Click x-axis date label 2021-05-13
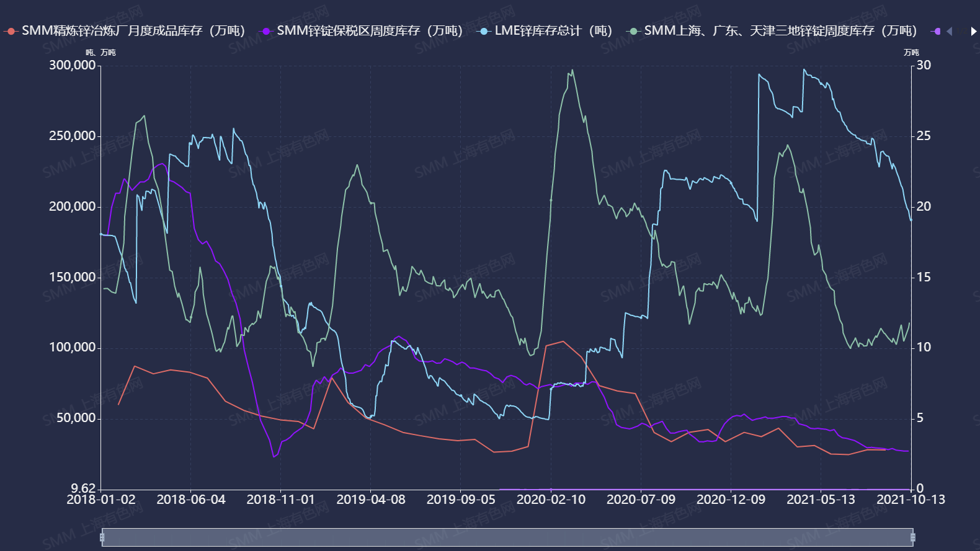This screenshot has height=551, width=980. pyautogui.click(x=821, y=500)
